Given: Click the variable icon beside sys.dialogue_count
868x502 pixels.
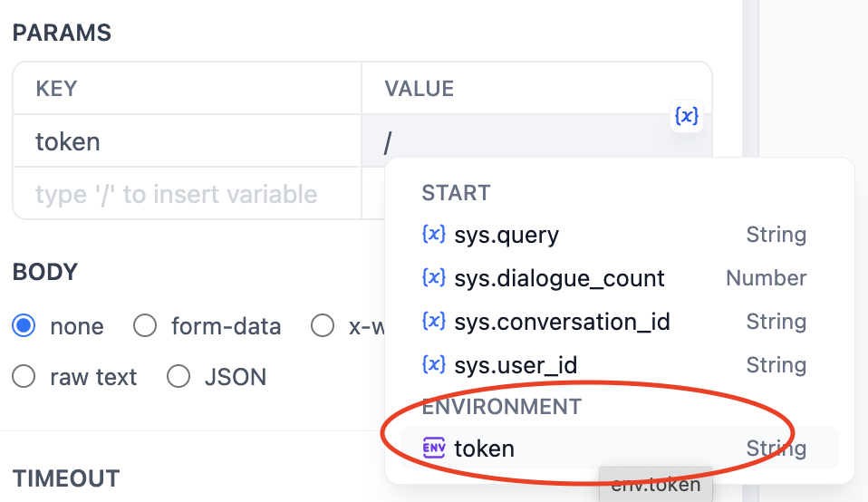Looking at the screenshot, I should tap(434, 278).
